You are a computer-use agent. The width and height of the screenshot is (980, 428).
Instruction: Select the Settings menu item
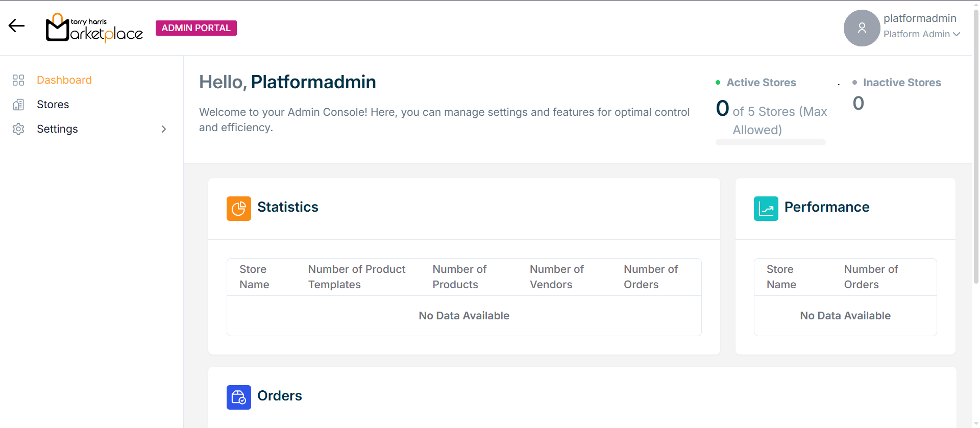click(x=57, y=129)
